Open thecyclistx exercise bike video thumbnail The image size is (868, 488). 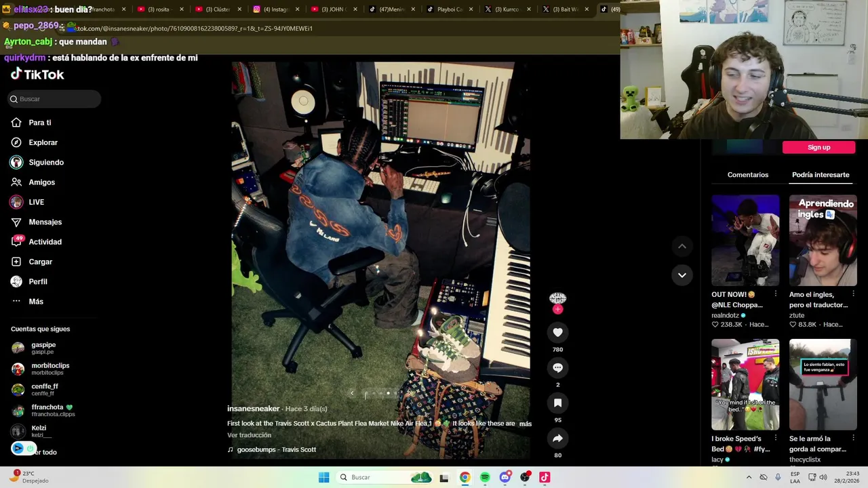point(823,384)
